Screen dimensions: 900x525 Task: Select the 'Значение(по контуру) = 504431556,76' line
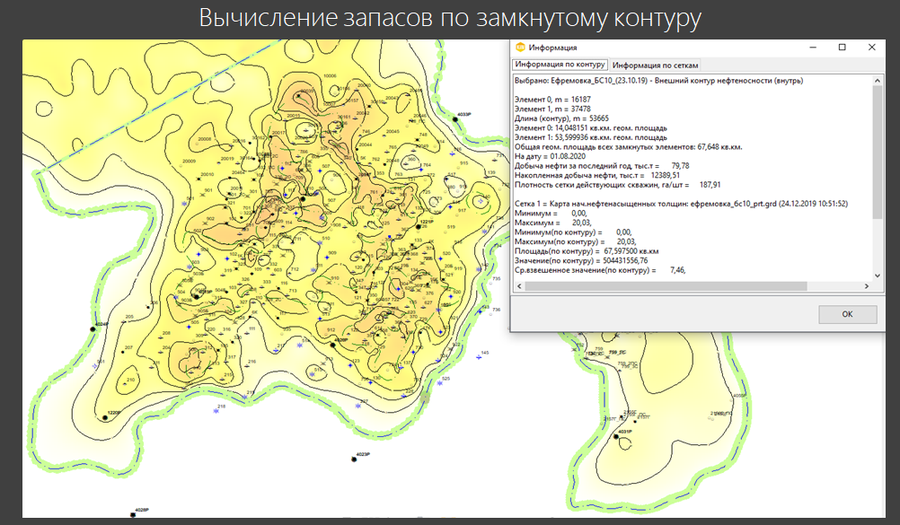581,260
